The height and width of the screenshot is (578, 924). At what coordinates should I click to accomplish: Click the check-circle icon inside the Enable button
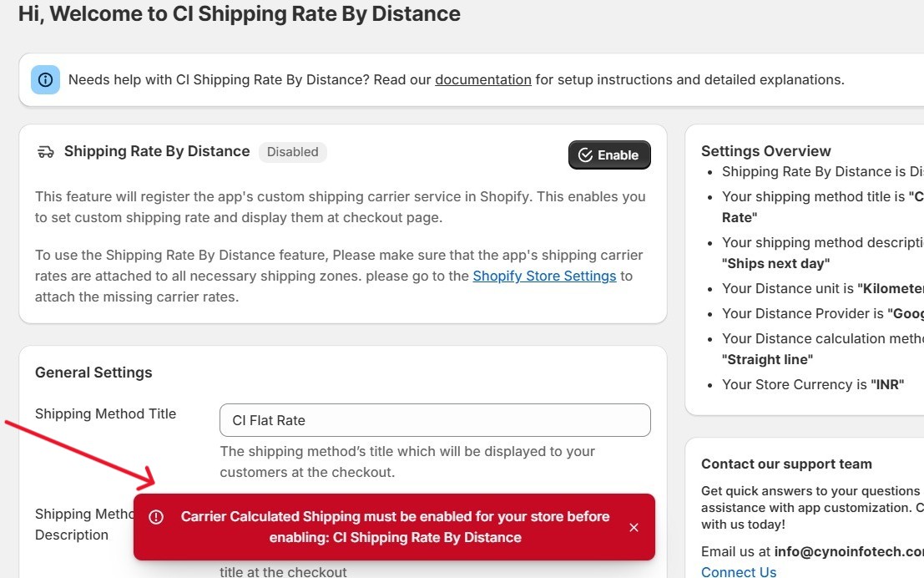tap(585, 155)
